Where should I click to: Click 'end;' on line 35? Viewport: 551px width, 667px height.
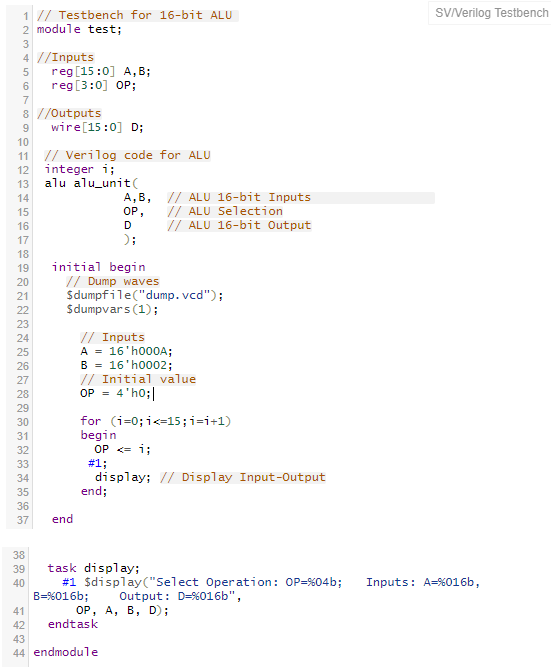pos(94,491)
